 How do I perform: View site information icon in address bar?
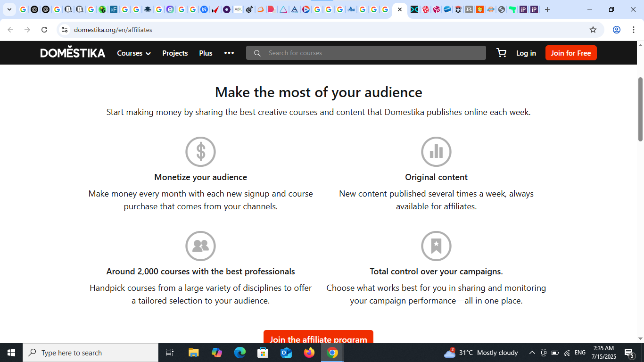click(65, 30)
